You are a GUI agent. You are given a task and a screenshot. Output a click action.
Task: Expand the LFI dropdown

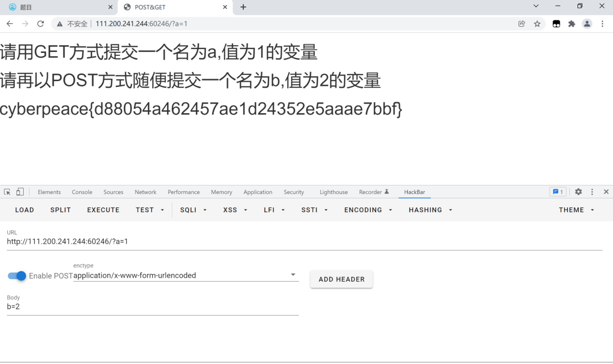pos(274,210)
